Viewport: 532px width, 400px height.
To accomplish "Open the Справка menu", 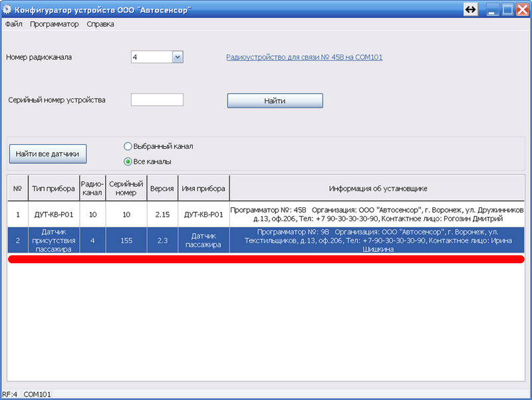I will click(100, 24).
